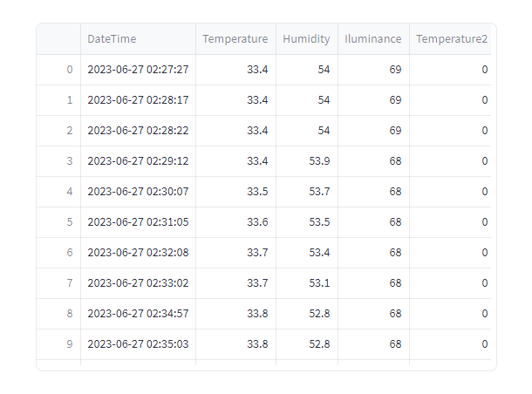Click the Iluminance column header
Screen dimensions: 532x394
point(373,39)
